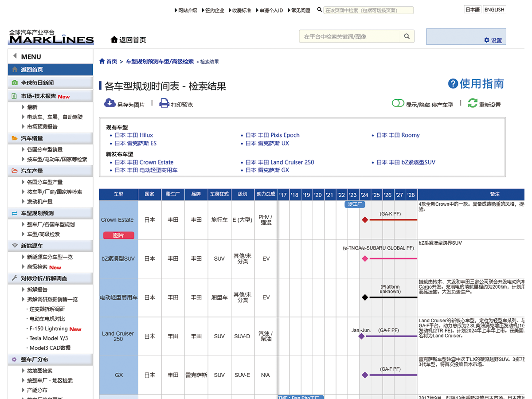Expand 整车厂/各国车型规划 item

tap(48, 225)
